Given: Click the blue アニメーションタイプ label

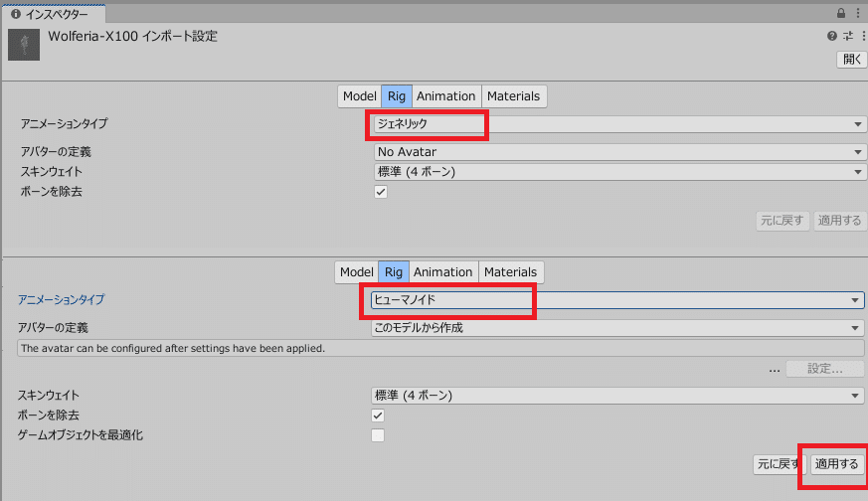Looking at the screenshot, I should pos(61,299).
